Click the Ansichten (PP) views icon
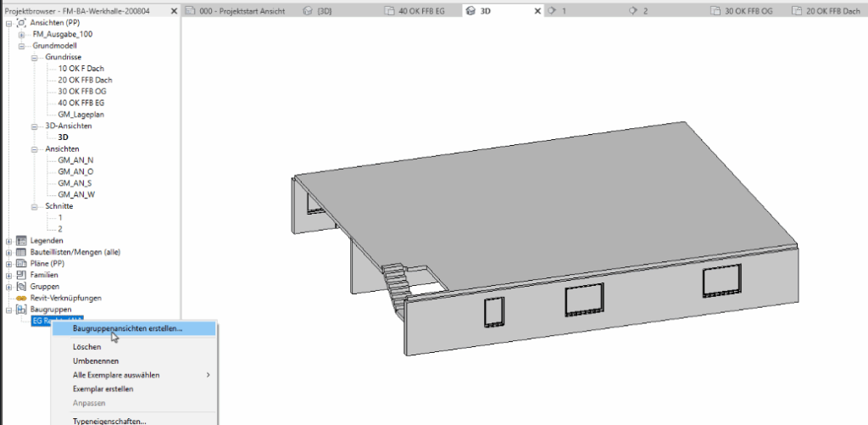The width and height of the screenshot is (868, 425). coord(21,23)
